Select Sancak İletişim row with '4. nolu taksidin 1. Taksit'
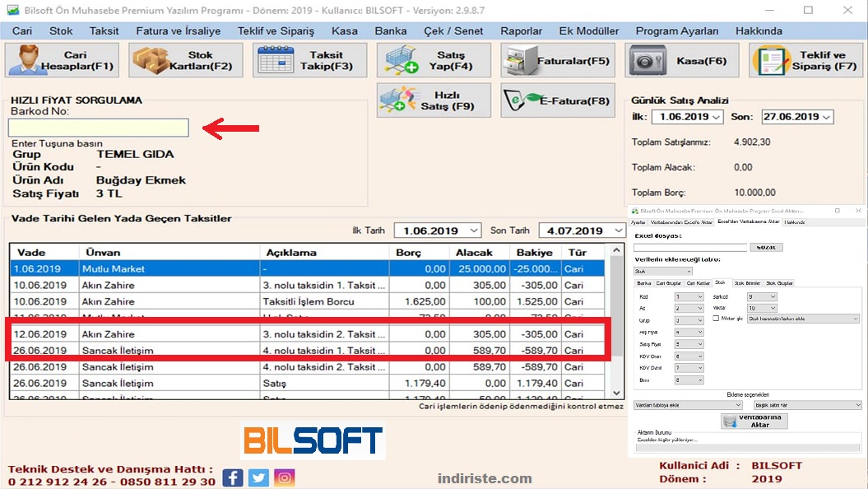The width and height of the screenshot is (868, 489). pyautogui.click(x=307, y=350)
